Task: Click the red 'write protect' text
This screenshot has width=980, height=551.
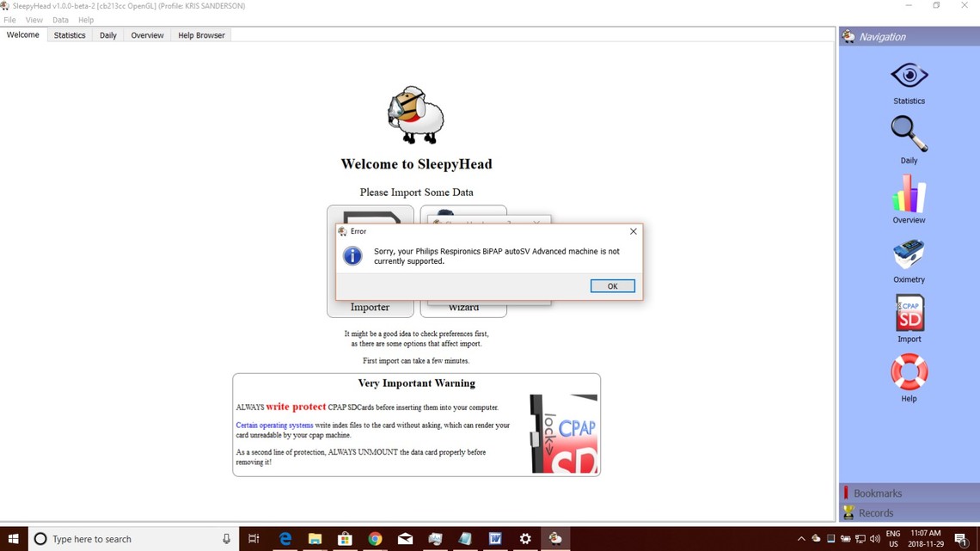Action: [297, 407]
